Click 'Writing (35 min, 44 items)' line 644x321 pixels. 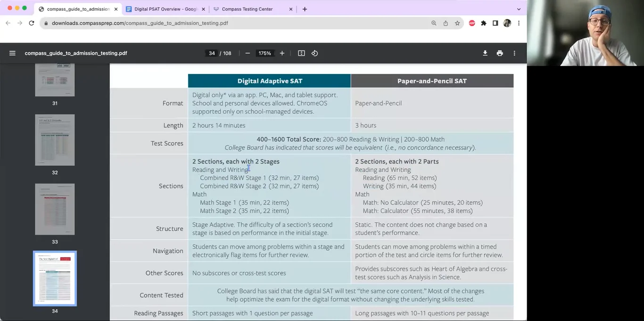tap(399, 186)
